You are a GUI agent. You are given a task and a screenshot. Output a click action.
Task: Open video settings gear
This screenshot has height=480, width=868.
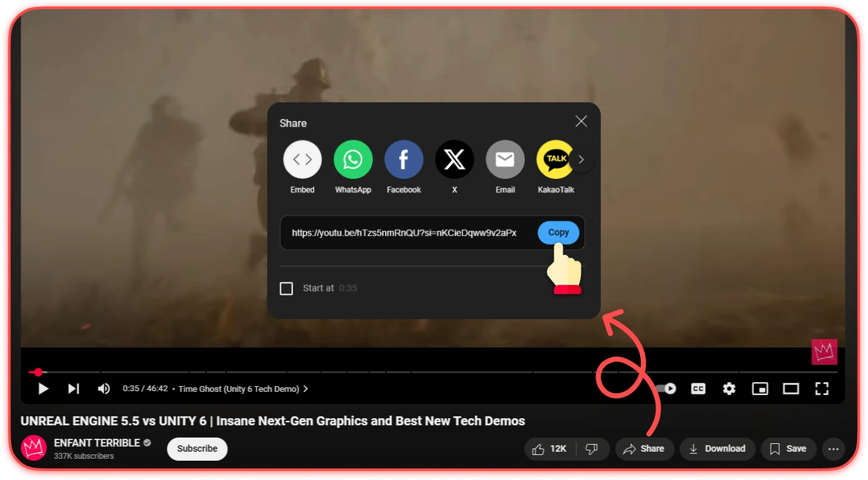[729, 389]
